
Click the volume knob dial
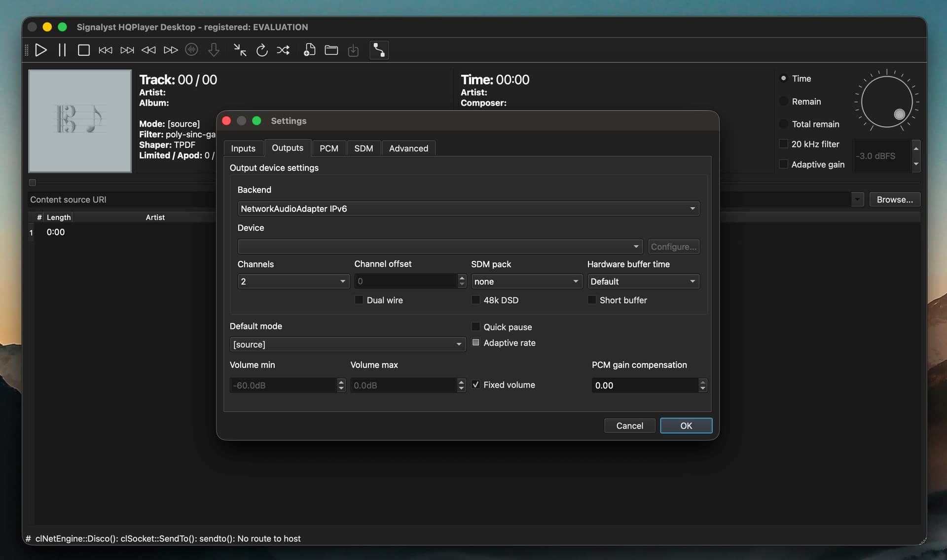(x=886, y=102)
